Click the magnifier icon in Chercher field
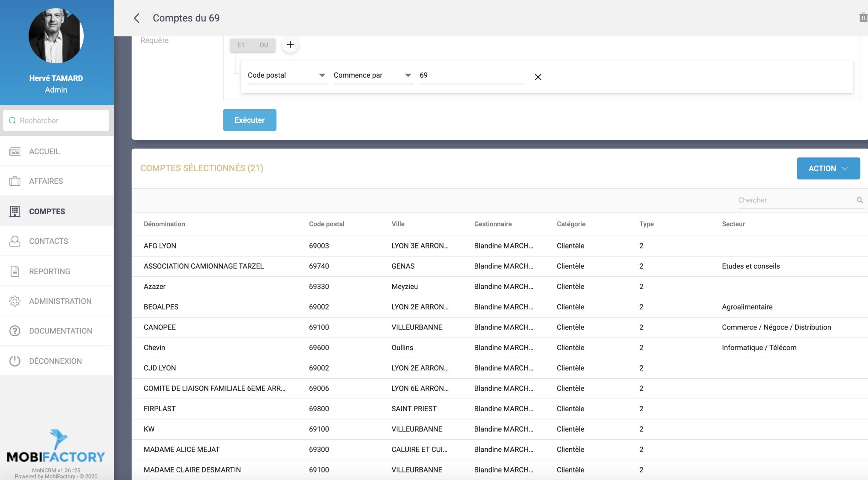This screenshot has height=480, width=868. 860,200
